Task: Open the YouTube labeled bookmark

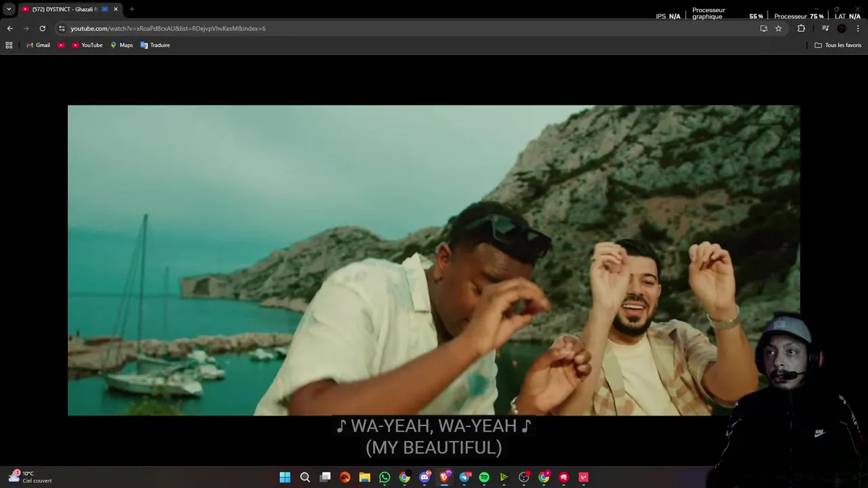Action: [87, 45]
